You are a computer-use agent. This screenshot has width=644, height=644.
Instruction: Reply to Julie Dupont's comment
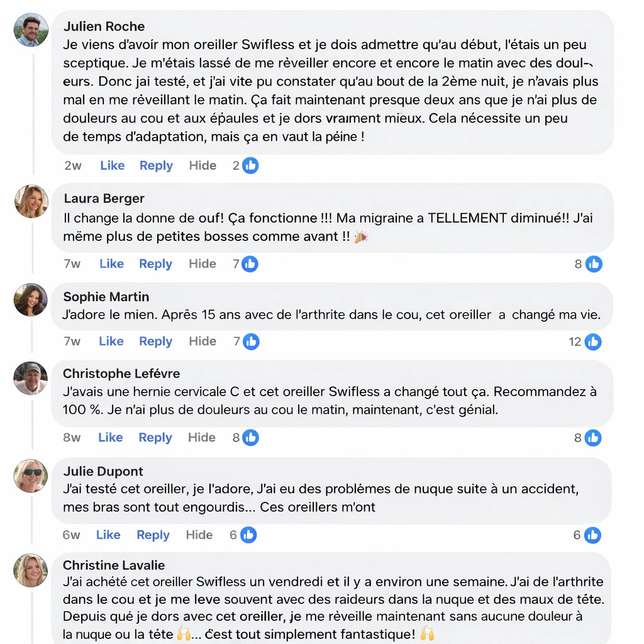pyautogui.click(x=153, y=535)
